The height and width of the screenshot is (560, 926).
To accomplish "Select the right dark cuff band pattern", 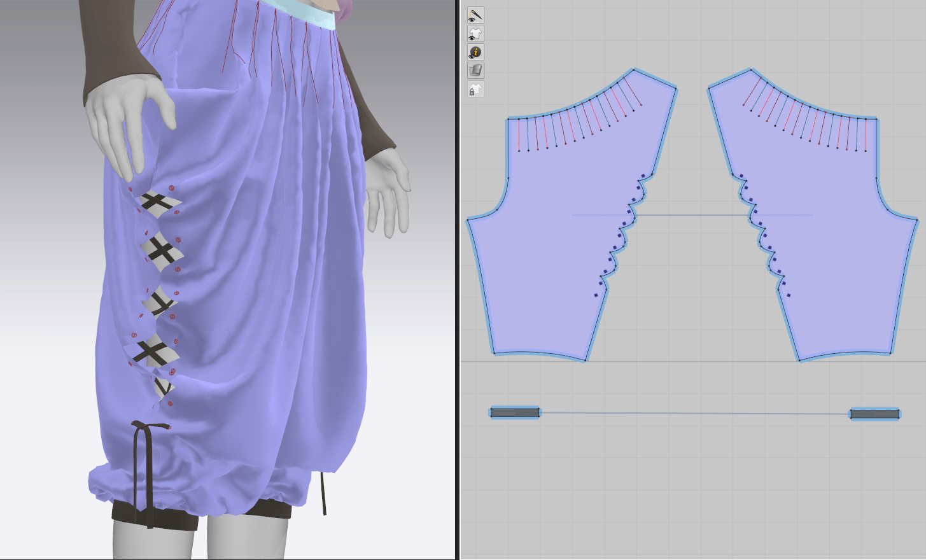I will pyautogui.click(x=875, y=414).
